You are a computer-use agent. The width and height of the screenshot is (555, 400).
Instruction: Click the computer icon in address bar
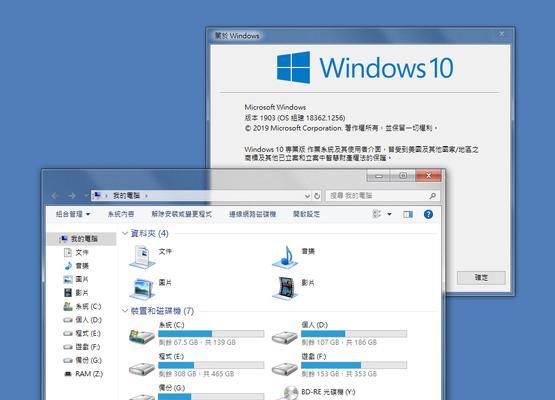pos(98,195)
